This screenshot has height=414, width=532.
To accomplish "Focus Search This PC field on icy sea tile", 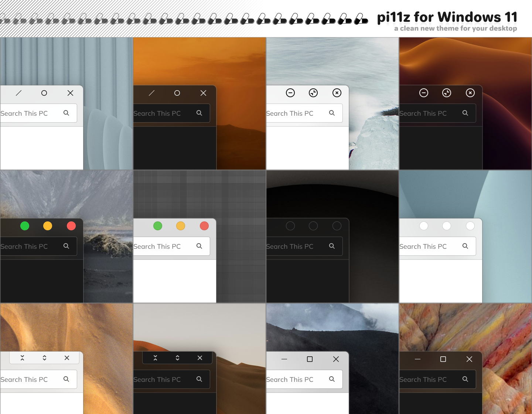I will 304,113.
